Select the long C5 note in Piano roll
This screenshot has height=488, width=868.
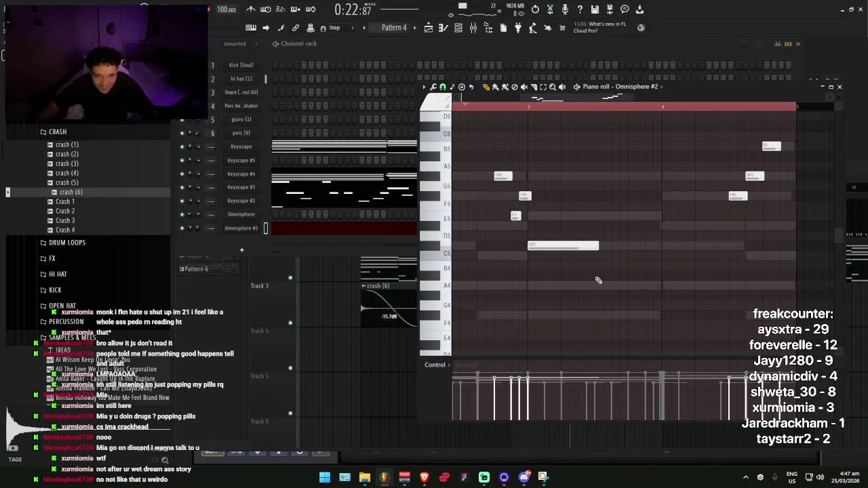(x=564, y=245)
